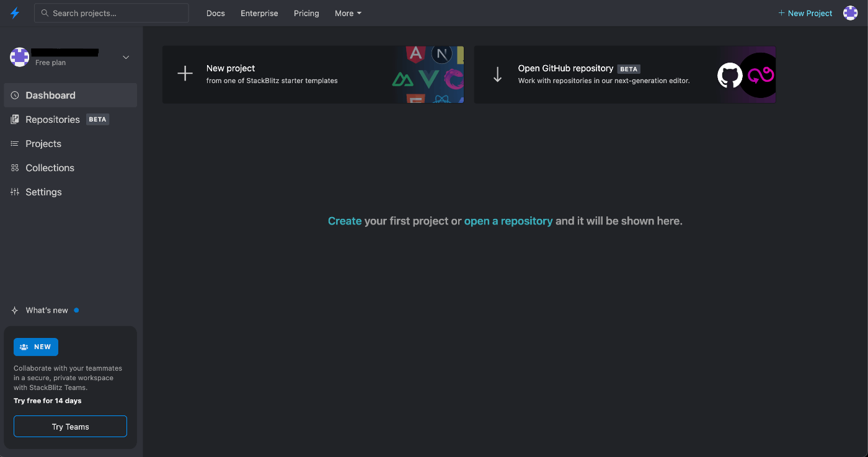Click the Settings sliders icon
This screenshot has width=868, height=457.
pyautogui.click(x=15, y=192)
